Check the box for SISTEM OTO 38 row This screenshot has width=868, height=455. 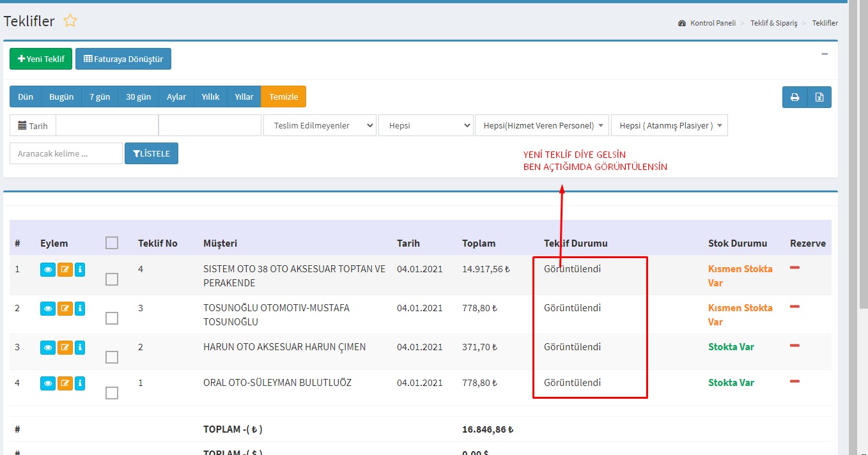click(112, 279)
